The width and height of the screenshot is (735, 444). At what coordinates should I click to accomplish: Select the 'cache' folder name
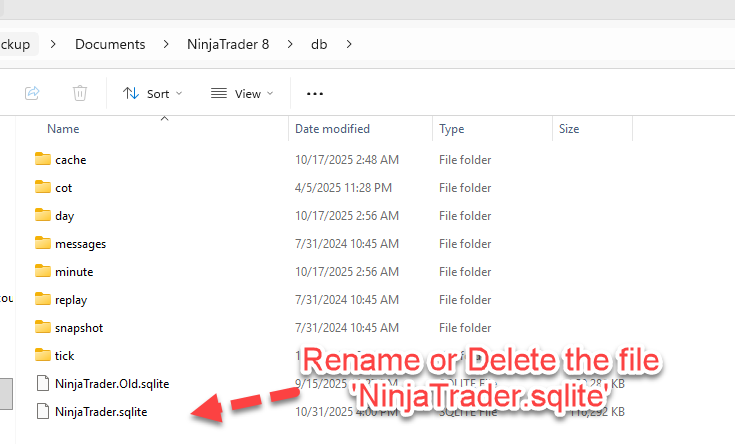71,160
